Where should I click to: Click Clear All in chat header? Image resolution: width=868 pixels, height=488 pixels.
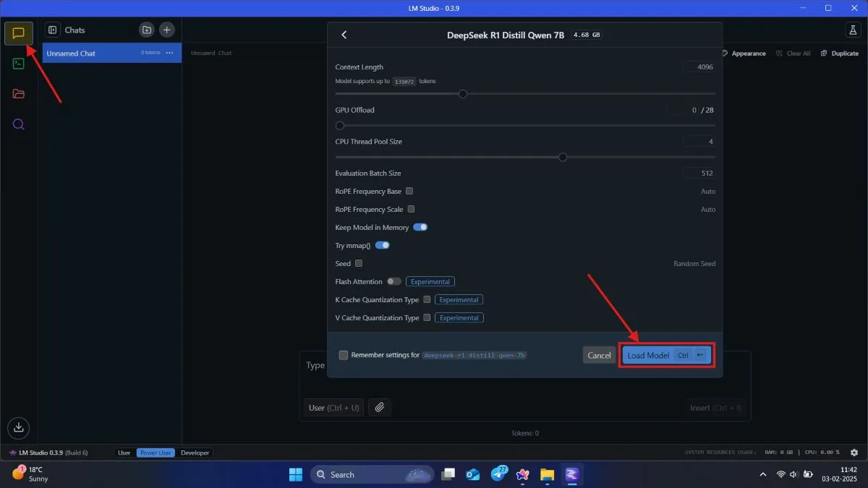(x=793, y=53)
